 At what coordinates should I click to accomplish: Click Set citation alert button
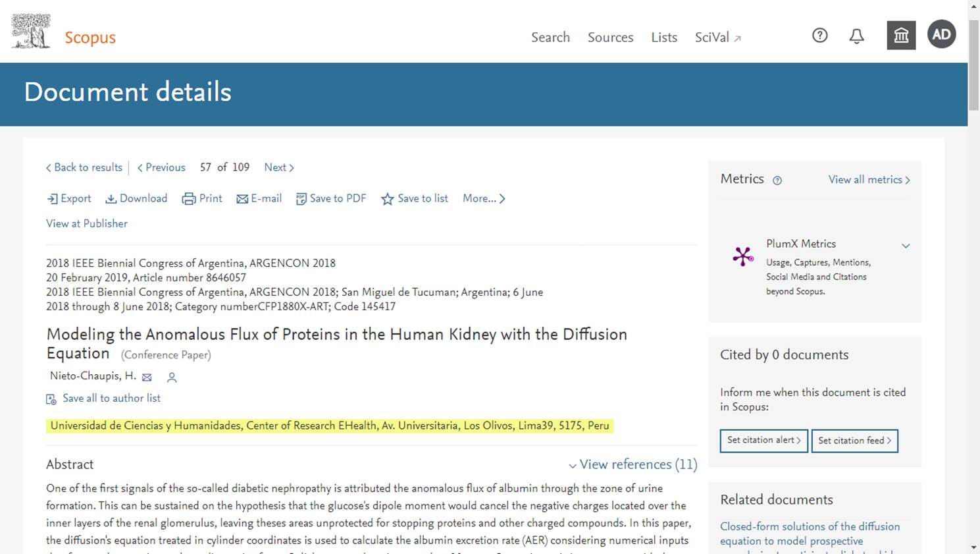click(x=763, y=441)
